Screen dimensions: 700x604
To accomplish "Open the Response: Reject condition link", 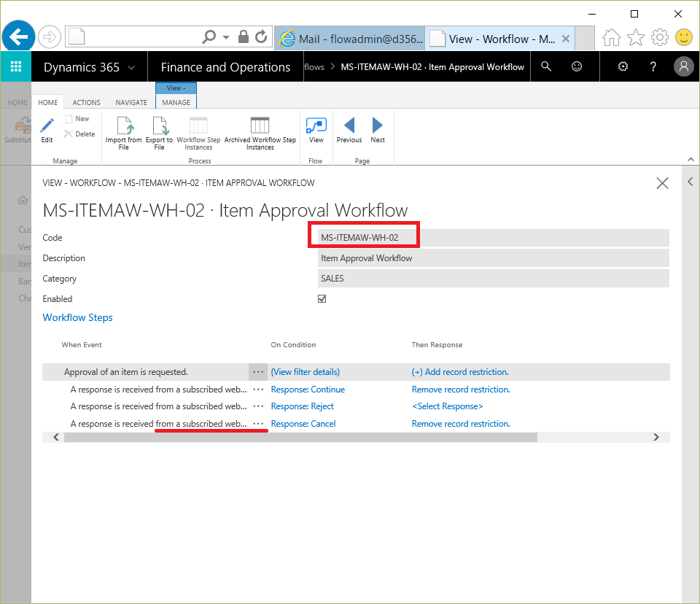I will [x=302, y=406].
